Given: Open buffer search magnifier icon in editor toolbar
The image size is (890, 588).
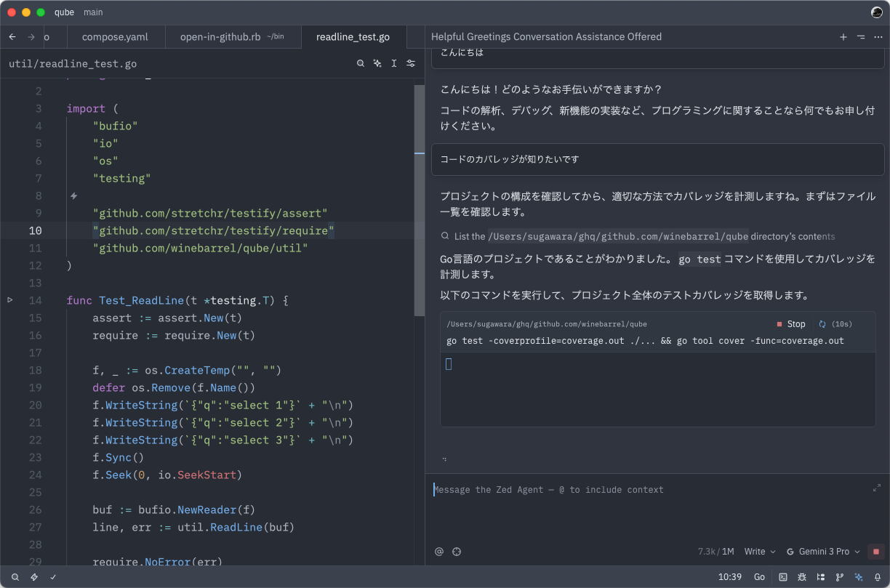Looking at the screenshot, I should click(361, 64).
